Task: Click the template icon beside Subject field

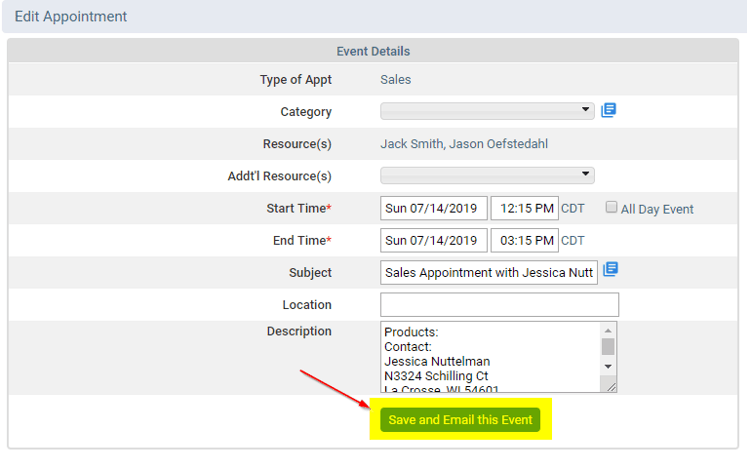Action: [x=610, y=269]
